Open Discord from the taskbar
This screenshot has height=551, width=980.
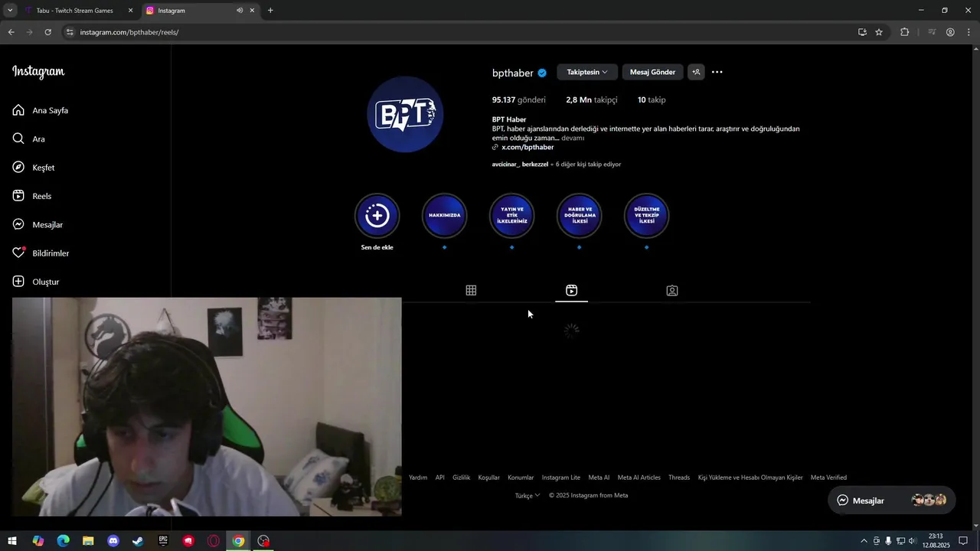pyautogui.click(x=113, y=541)
